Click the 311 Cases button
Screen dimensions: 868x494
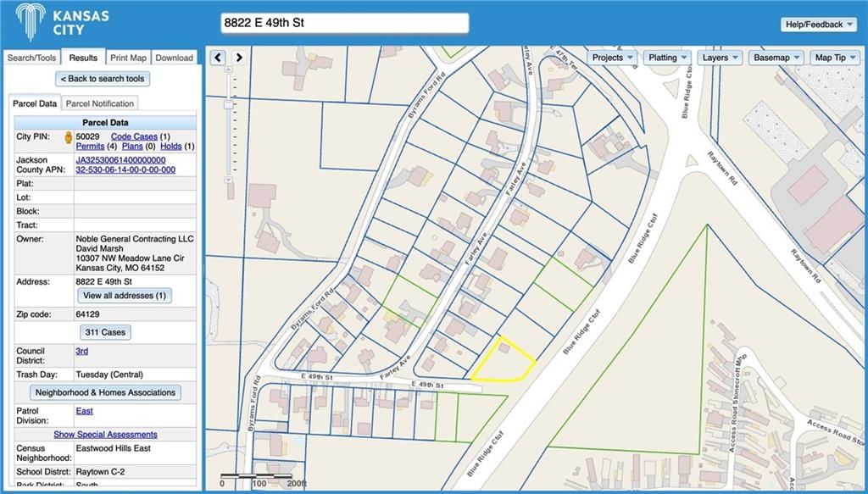[x=105, y=332]
